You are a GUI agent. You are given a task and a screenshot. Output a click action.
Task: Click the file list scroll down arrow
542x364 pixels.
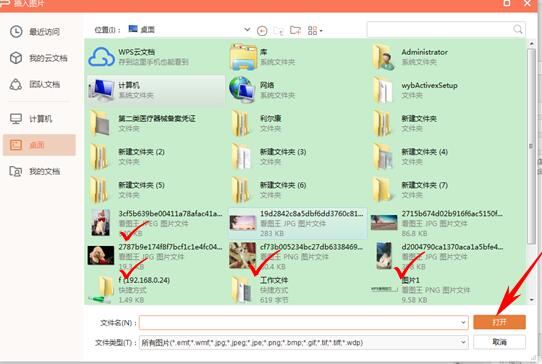pos(532,300)
